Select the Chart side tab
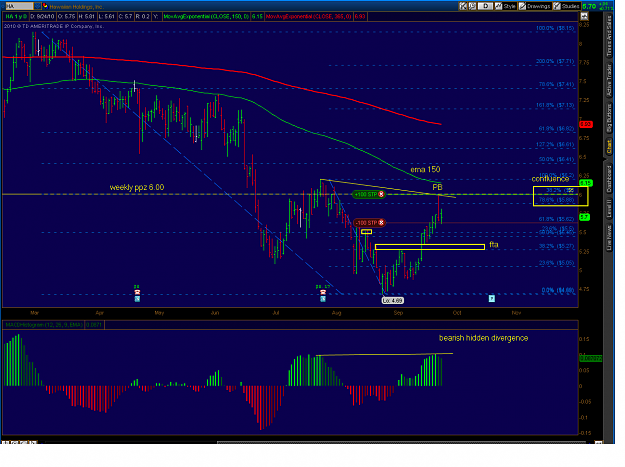This screenshot has width=625, height=467. (609, 147)
